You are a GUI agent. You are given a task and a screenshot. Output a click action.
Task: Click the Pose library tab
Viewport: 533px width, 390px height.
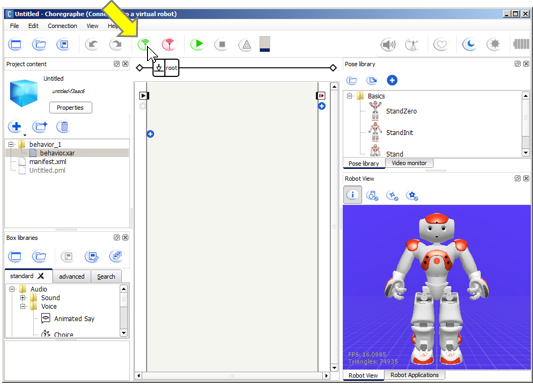tap(364, 164)
